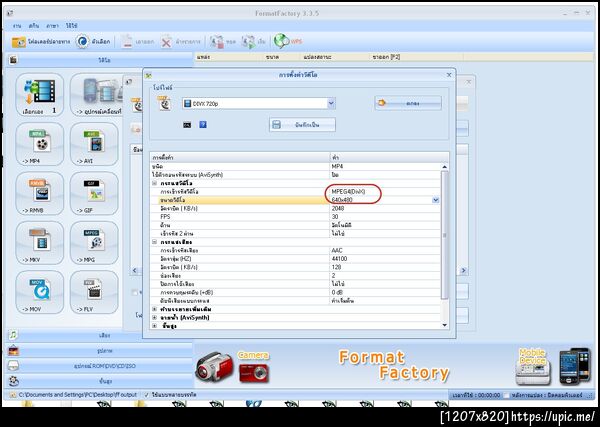Click the Mobile Device phones banner icon
Image resolution: width=600 pixels, height=427 pixels.
point(575,366)
